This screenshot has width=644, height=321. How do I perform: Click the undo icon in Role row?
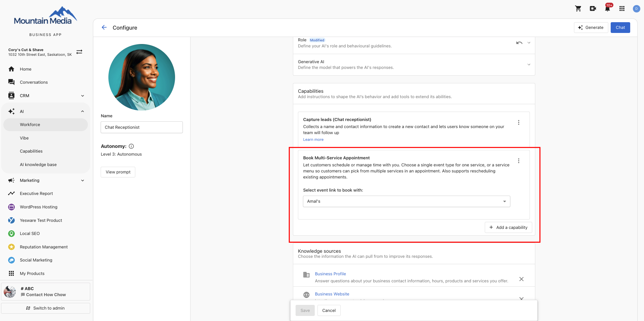click(519, 43)
